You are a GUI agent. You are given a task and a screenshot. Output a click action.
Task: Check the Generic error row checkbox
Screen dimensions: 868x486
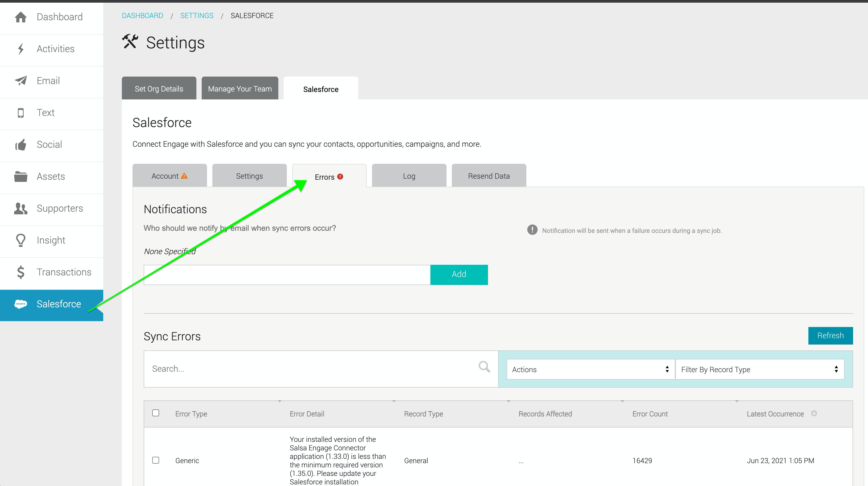[x=156, y=460]
